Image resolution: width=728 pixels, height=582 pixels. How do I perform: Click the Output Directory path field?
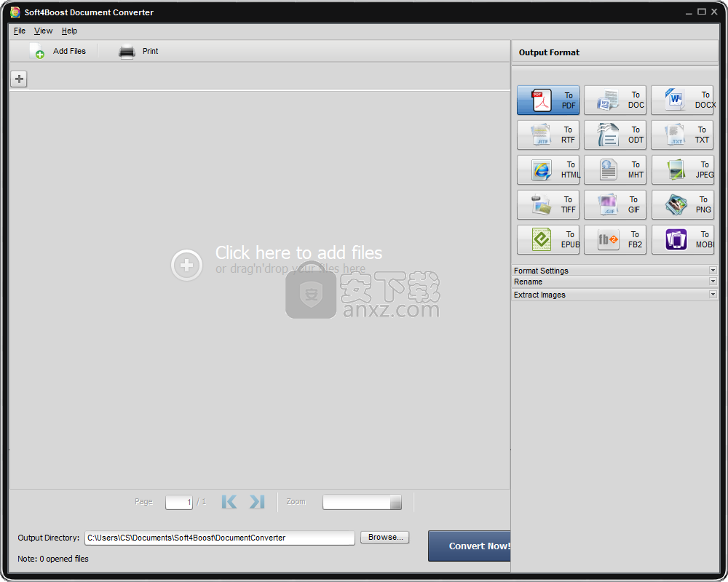click(220, 538)
